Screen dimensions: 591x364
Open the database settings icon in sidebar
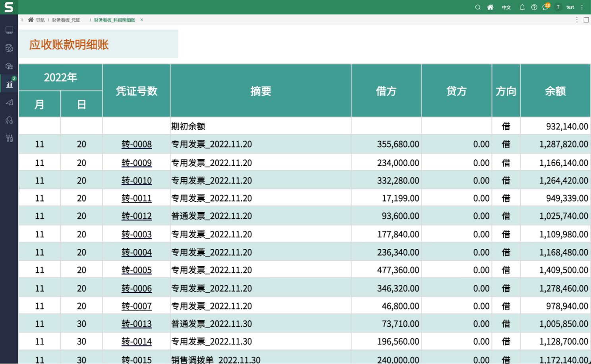(x=9, y=48)
